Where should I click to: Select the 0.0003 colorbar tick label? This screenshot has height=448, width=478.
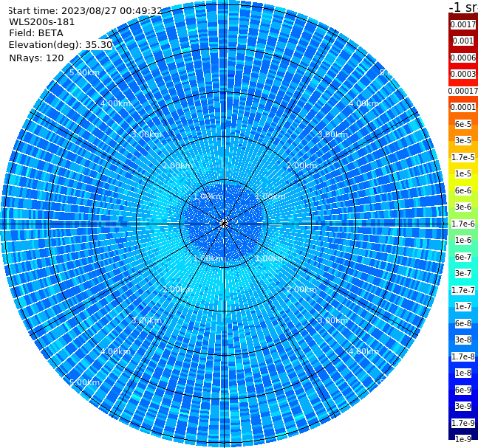(x=463, y=74)
